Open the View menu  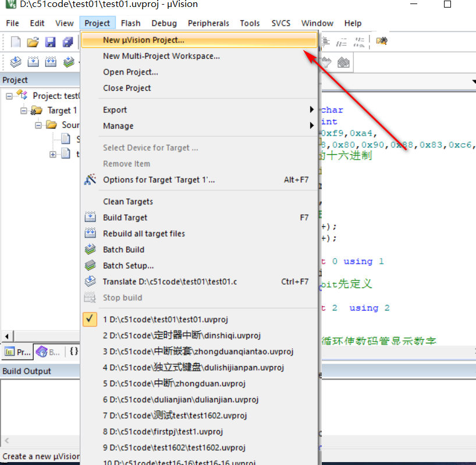(x=65, y=23)
